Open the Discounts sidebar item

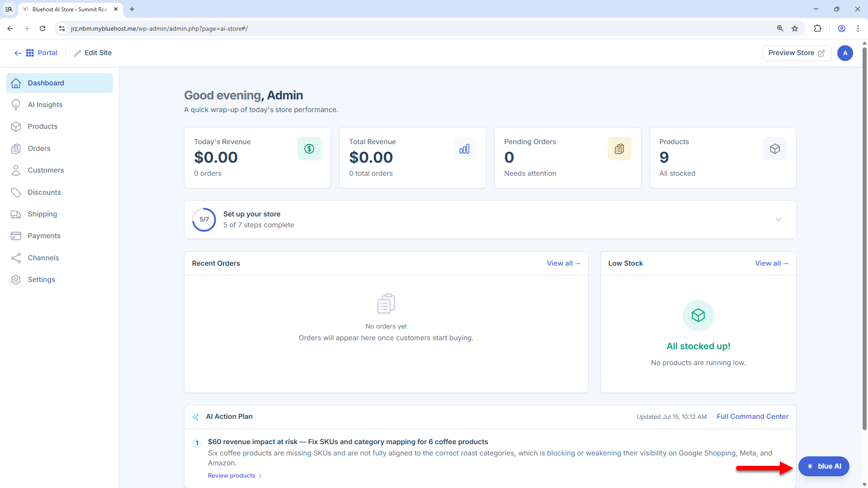pyautogui.click(x=59, y=192)
